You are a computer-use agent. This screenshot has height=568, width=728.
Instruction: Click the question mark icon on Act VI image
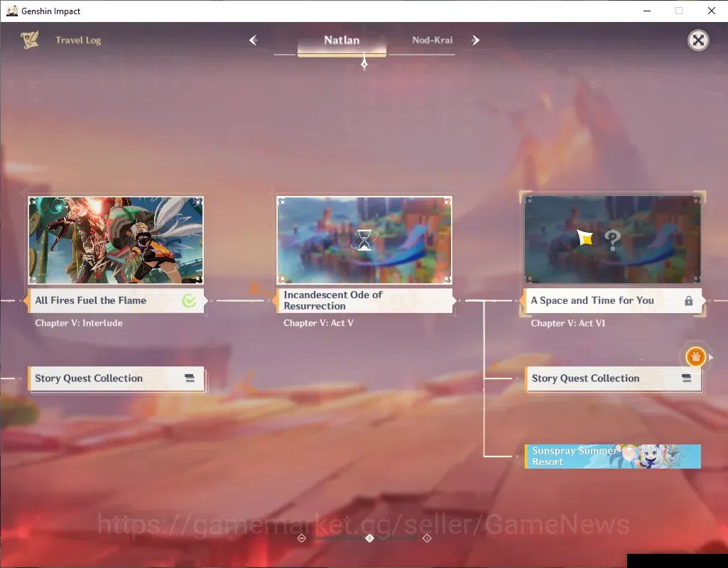pyautogui.click(x=612, y=239)
